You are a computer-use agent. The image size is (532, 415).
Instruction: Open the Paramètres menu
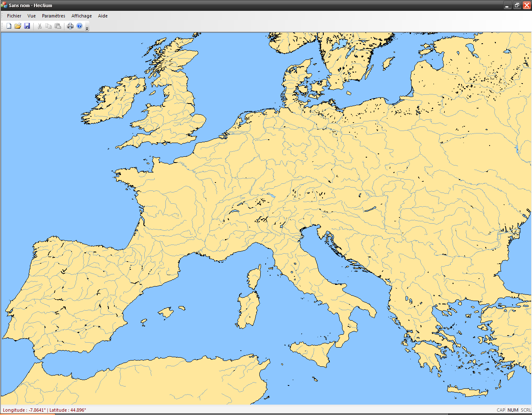click(54, 16)
